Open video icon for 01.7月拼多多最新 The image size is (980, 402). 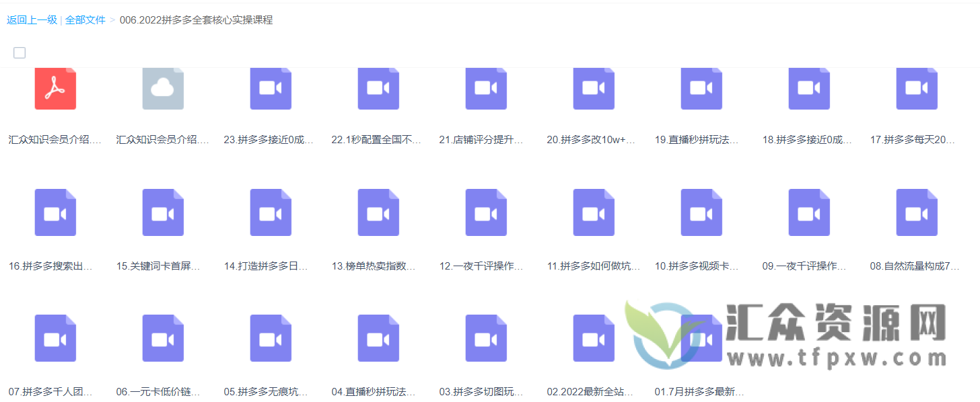pyautogui.click(x=701, y=338)
